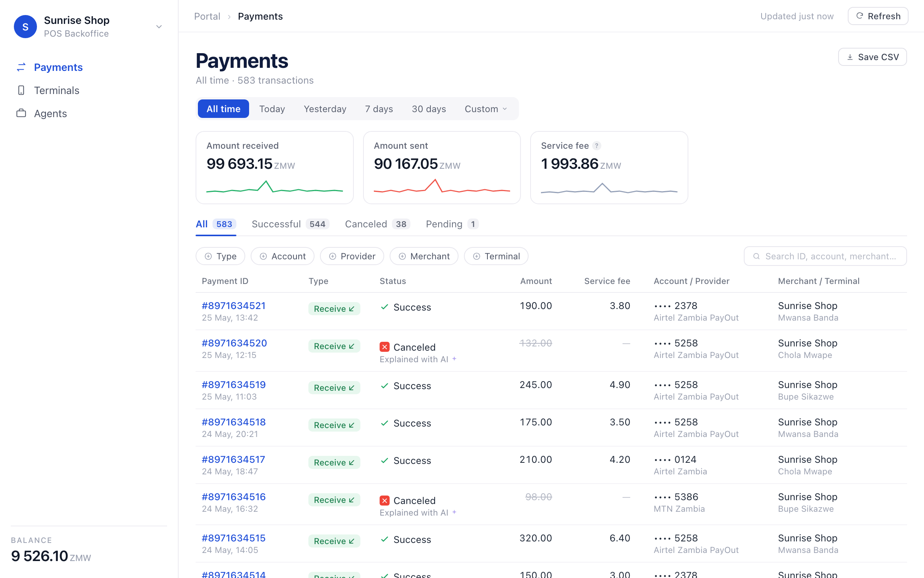
Task: Add a Merchant filter
Action: coord(424,256)
